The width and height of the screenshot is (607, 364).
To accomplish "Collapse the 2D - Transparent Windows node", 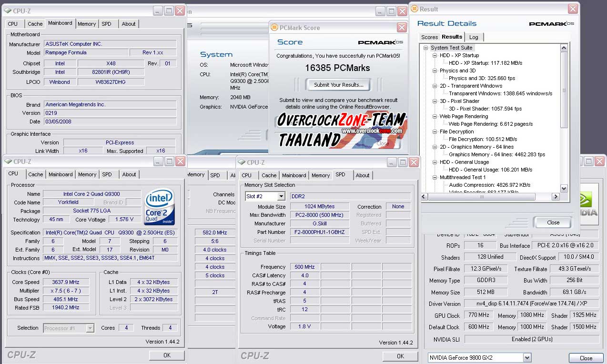I will point(435,86).
